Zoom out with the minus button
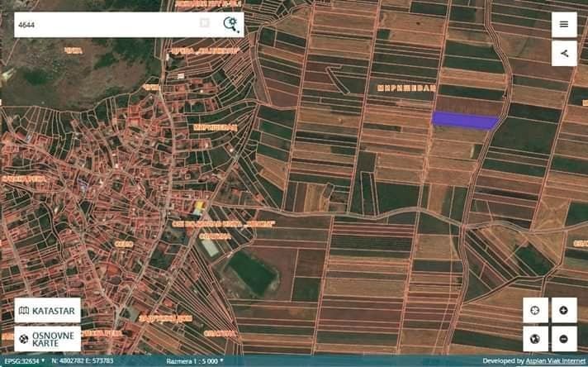The image size is (588, 367). (x=563, y=339)
